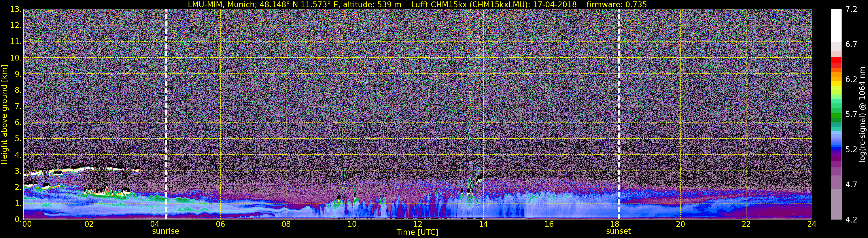The image size is (868, 238).
Task: Click the height axis tick '5.'
Action: [18, 139]
